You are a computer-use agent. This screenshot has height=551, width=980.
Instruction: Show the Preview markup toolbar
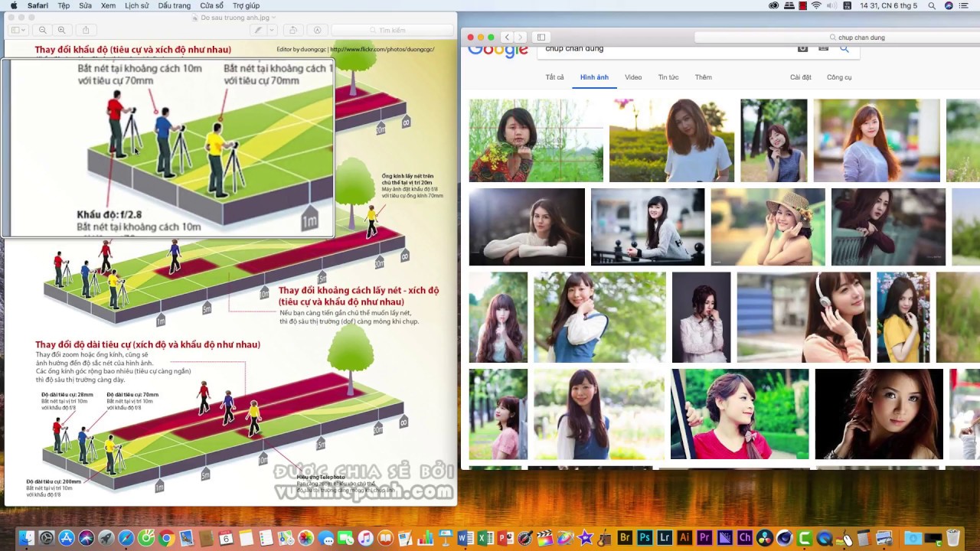[x=318, y=30]
